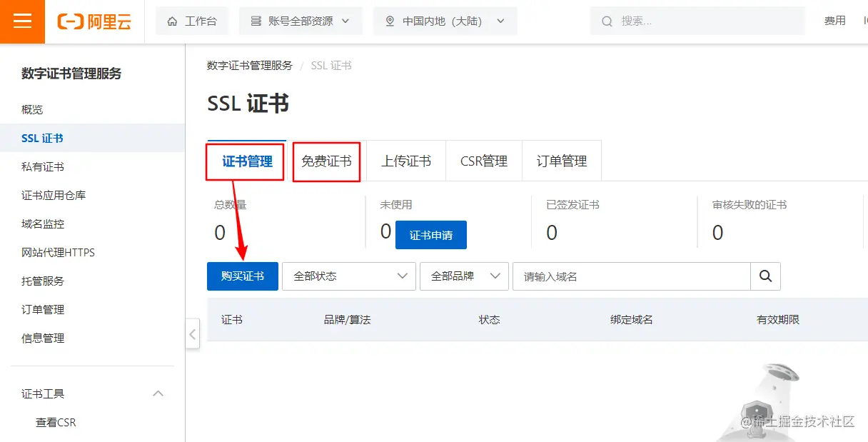
Task: Click the 购买证书 button
Action: coord(243,276)
